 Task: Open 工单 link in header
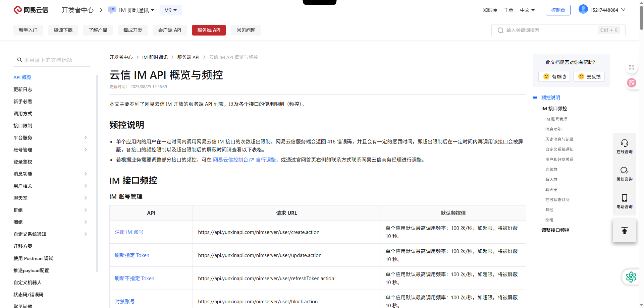508,10
